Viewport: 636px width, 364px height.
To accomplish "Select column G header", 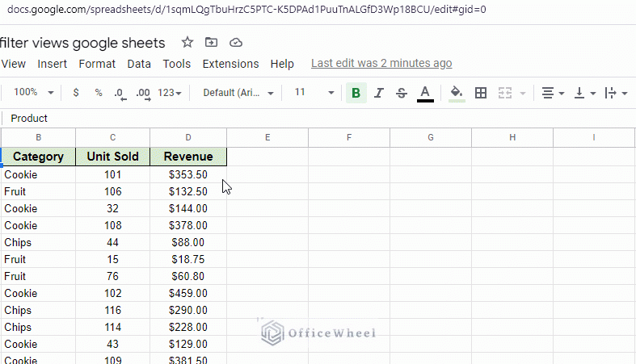I will pos(431,138).
